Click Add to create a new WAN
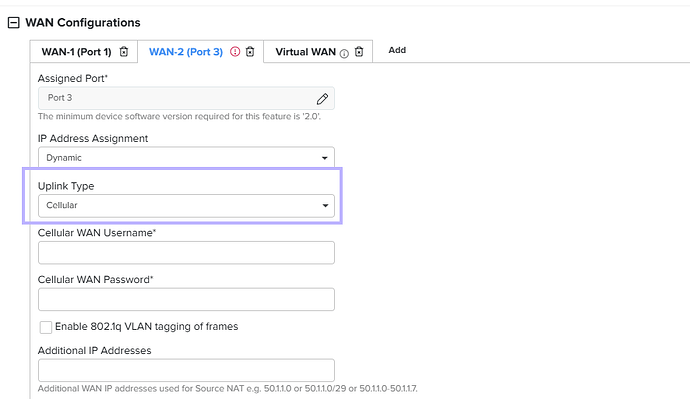The height and width of the screenshot is (399, 690). click(x=397, y=50)
